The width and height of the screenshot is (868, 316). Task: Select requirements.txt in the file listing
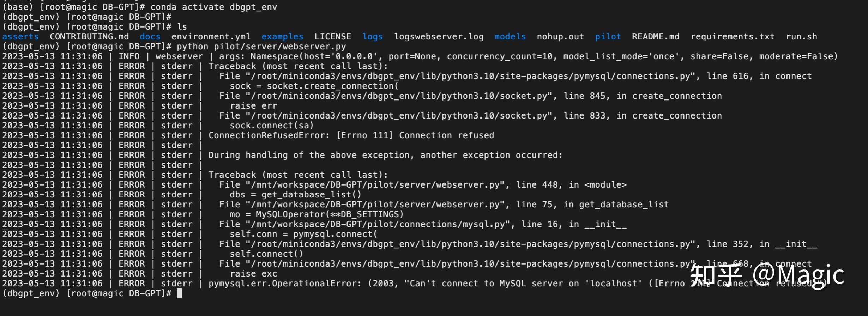[x=733, y=37]
